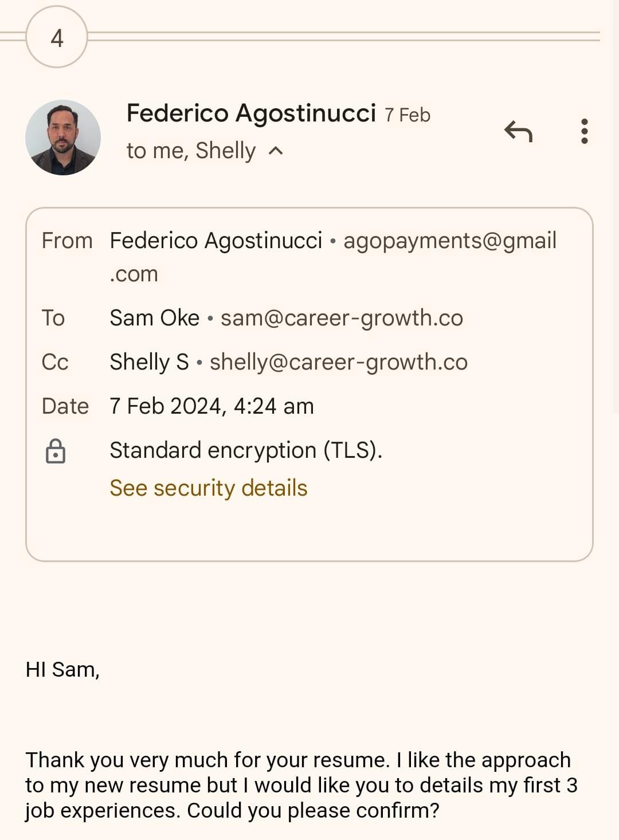Tap the 'to me, Shelly' recipients summary
The height and width of the screenshot is (840, 619).
pyautogui.click(x=191, y=151)
